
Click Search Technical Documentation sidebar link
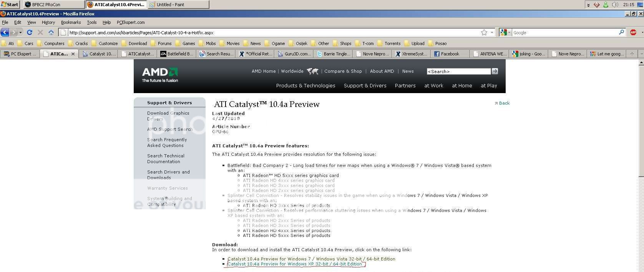(x=166, y=159)
